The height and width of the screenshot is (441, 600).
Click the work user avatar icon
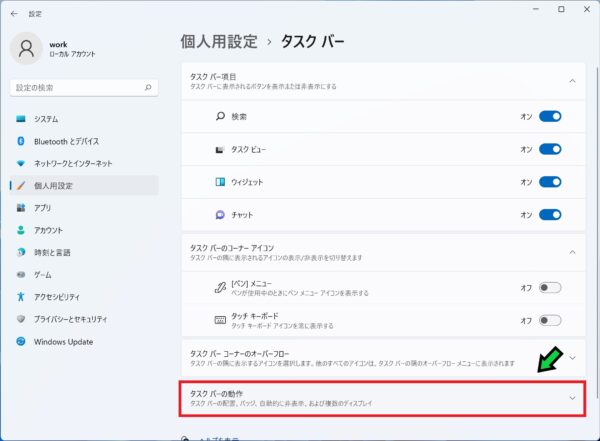(26, 49)
